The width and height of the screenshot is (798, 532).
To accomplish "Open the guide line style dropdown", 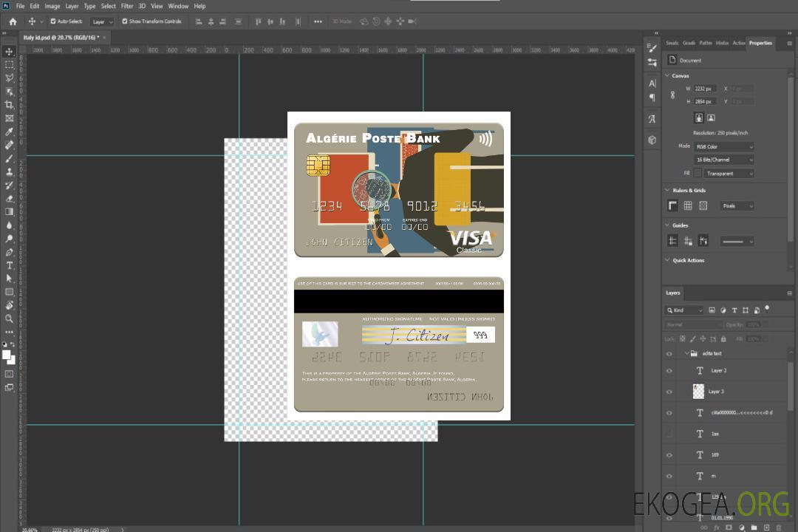I will click(x=737, y=242).
